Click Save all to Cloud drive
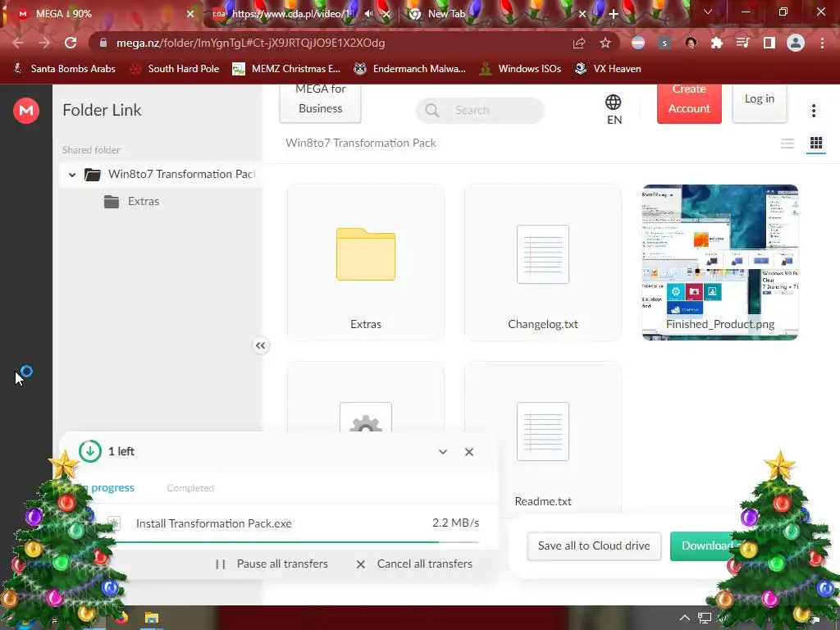The width and height of the screenshot is (840, 630). point(594,546)
